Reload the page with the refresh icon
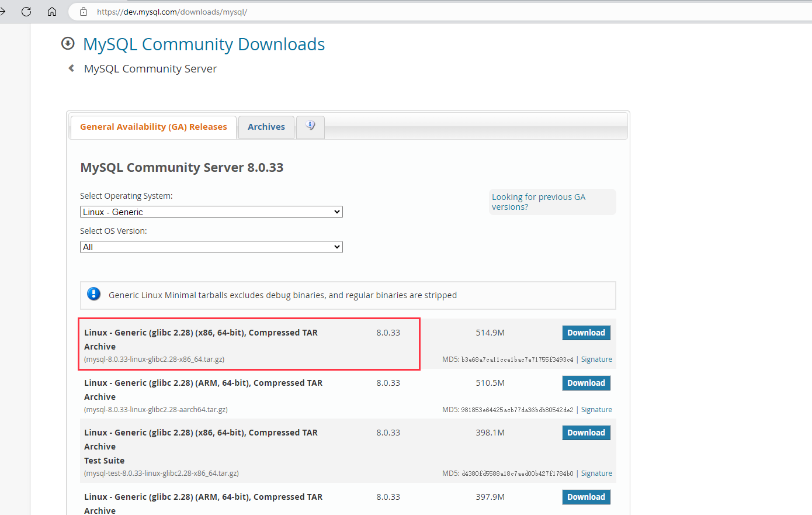The width and height of the screenshot is (812, 515). pyautogui.click(x=26, y=12)
